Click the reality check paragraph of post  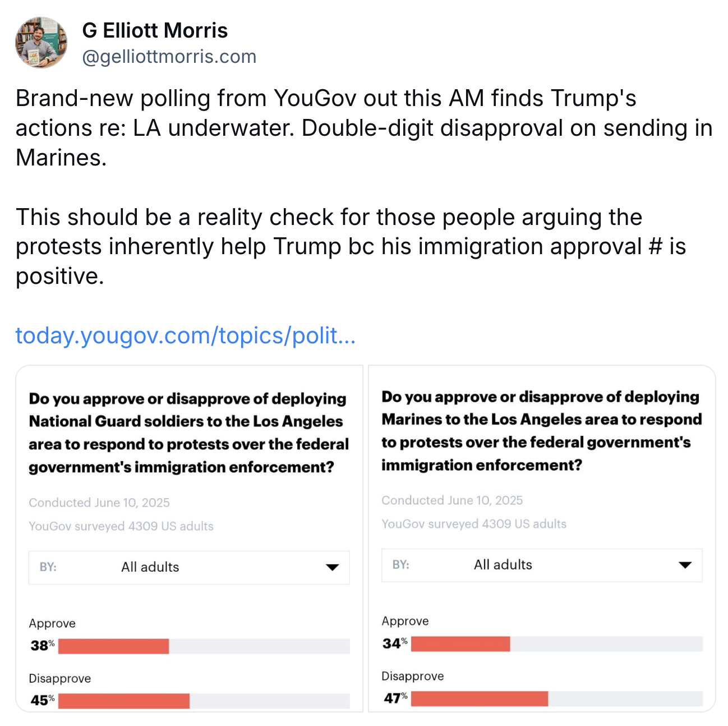coord(351,246)
